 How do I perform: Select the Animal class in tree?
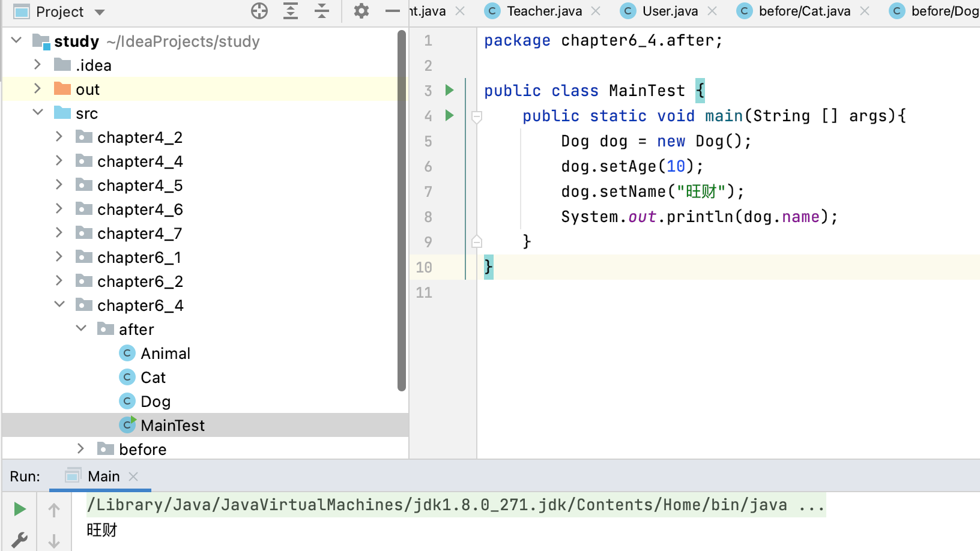point(165,354)
